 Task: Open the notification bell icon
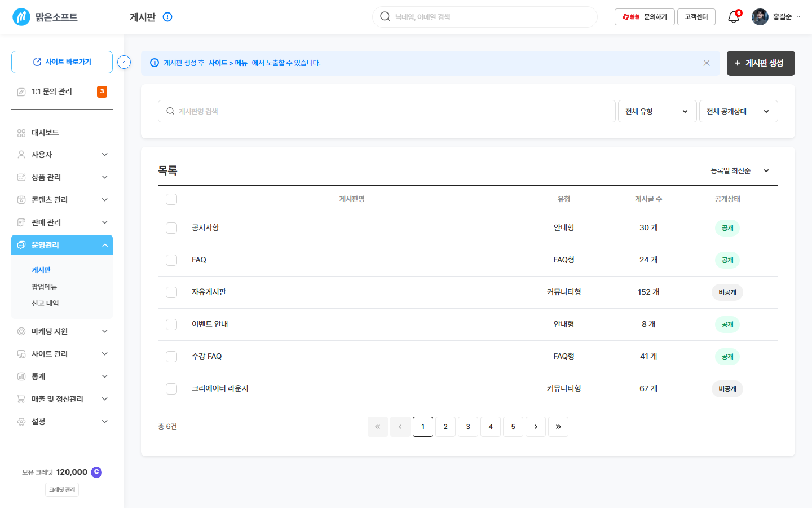click(734, 17)
